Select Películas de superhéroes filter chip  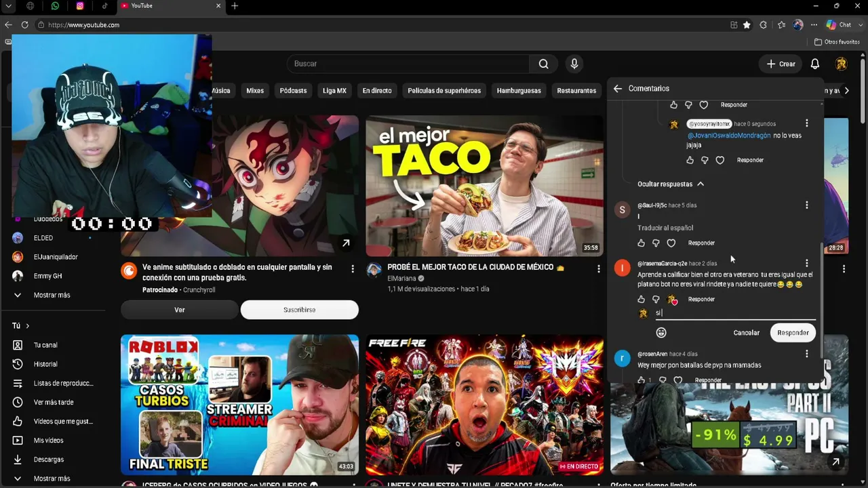444,91
